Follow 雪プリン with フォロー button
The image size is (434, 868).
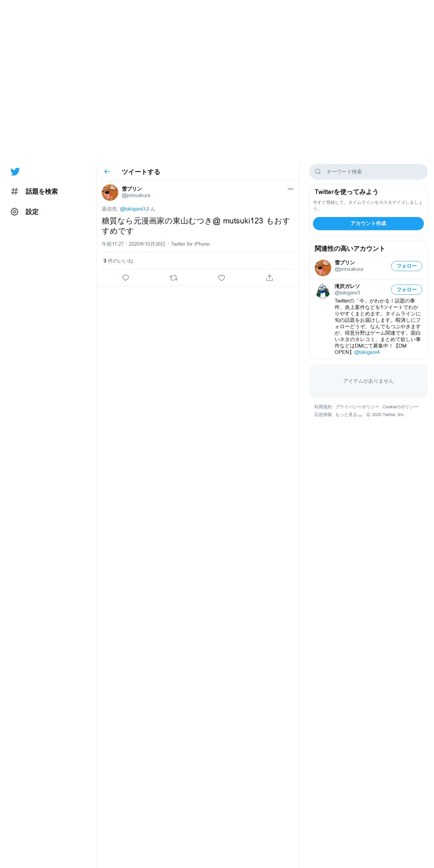click(x=407, y=266)
